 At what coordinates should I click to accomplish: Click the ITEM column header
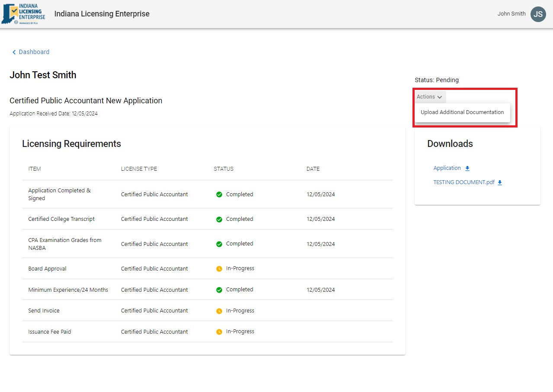point(35,169)
